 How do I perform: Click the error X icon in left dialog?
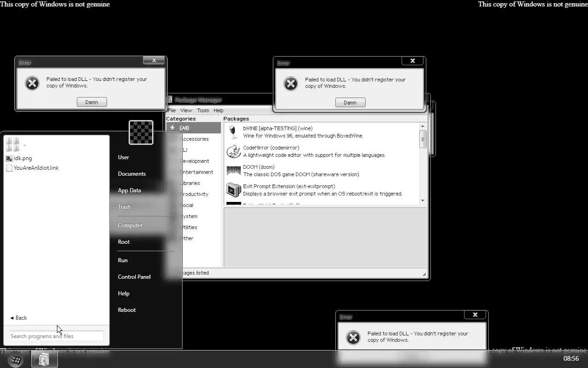tap(32, 83)
